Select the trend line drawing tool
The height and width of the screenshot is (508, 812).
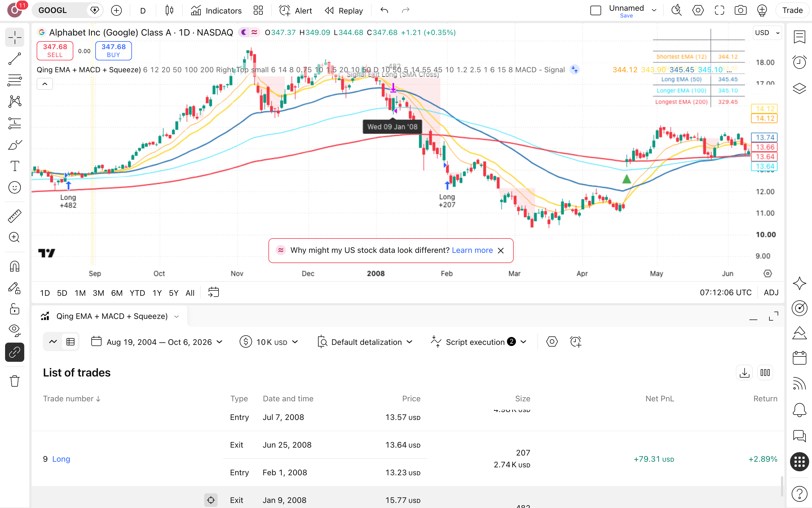tap(14, 59)
